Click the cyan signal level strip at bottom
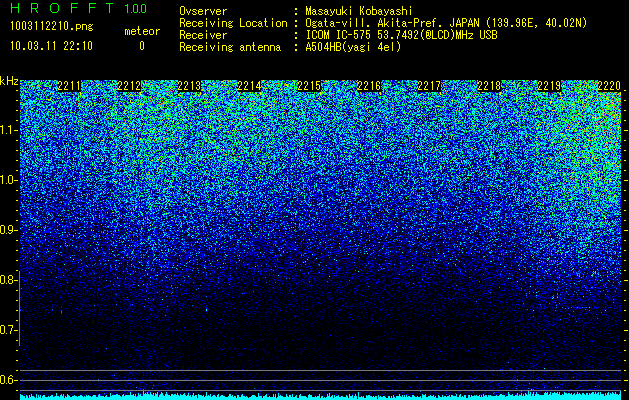The image size is (629, 400). click(321, 396)
